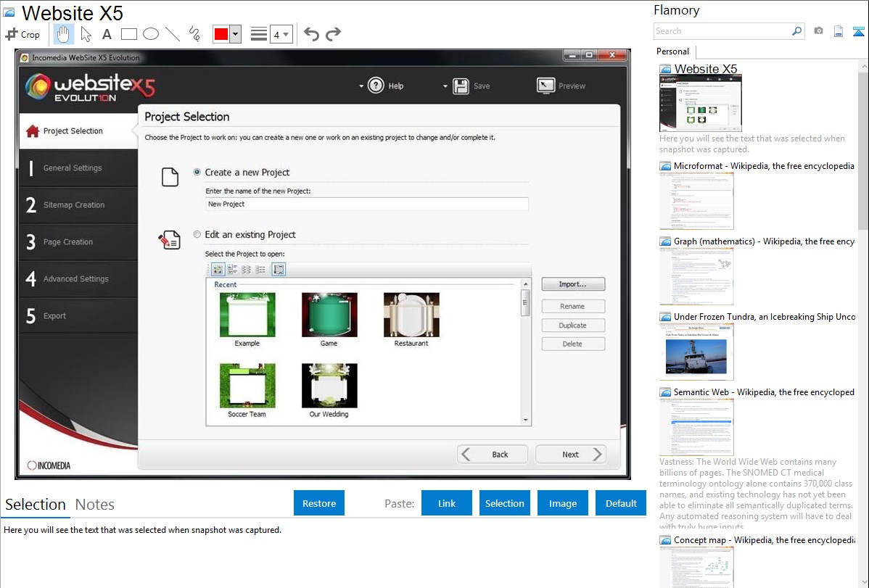Click the Duplicate button

coord(573,326)
